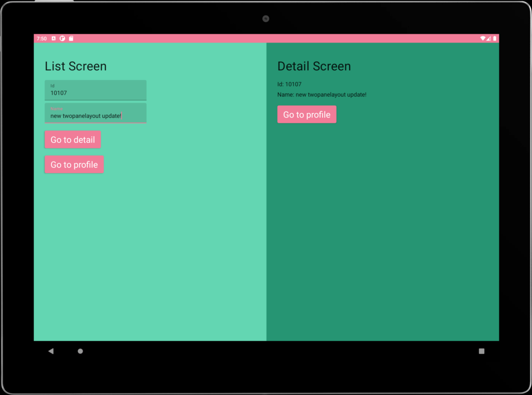Tap the 7:50 clock in status bar
Image resolution: width=532 pixels, height=395 pixels.
pyautogui.click(x=42, y=38)
